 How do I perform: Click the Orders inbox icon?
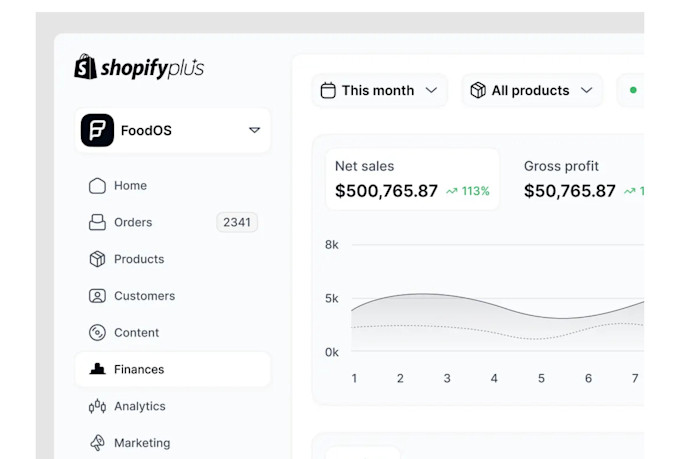pyautogui.click(x=97, y=222)
